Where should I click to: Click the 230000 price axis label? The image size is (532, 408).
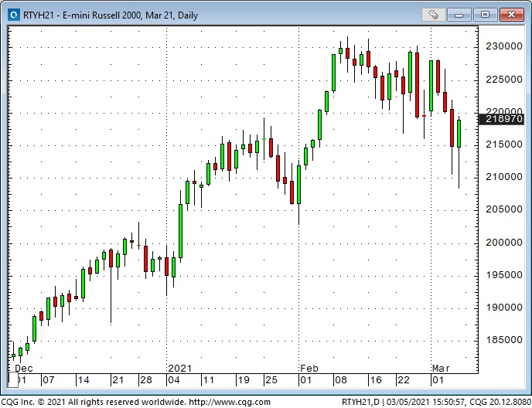click(x=504, y=46)
